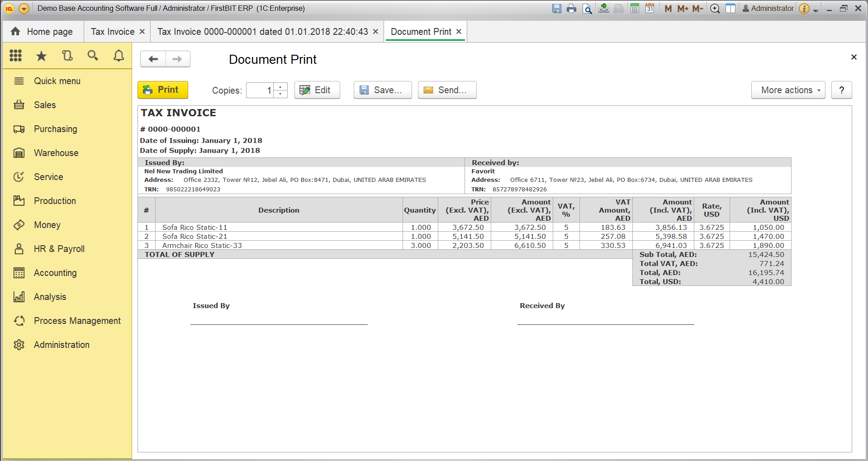Screen dimensions: 868x461
Task: Click the Print Preview toolbar icon
Action: pyautogui.click(x=587, y=8)
